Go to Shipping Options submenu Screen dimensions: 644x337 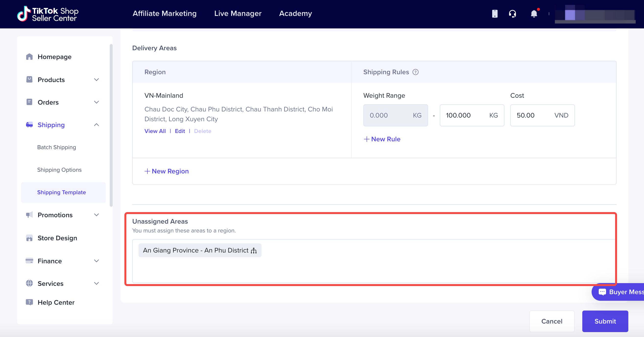pyautogui.click(x=59, y=170)
